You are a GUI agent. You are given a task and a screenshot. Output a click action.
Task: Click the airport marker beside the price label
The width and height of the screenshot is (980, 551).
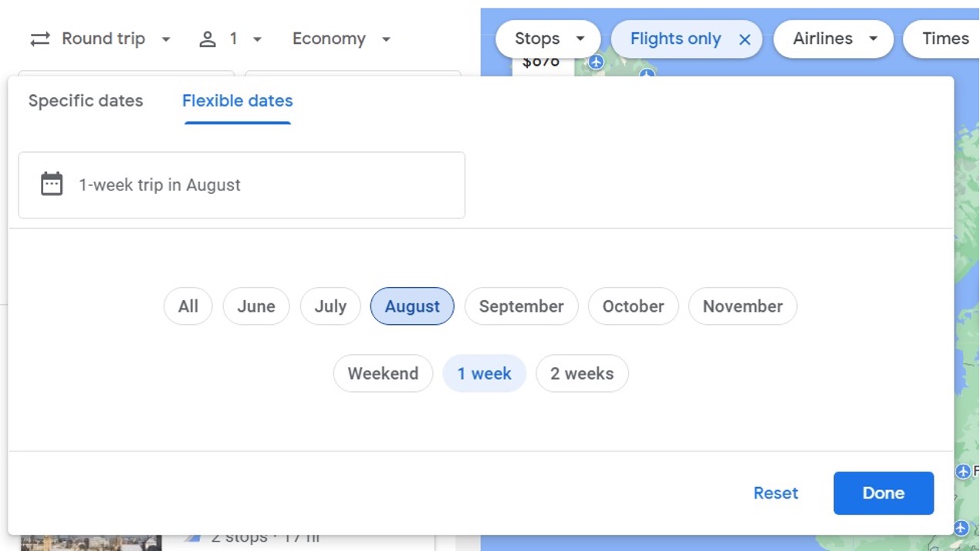(x=596, y=63)
